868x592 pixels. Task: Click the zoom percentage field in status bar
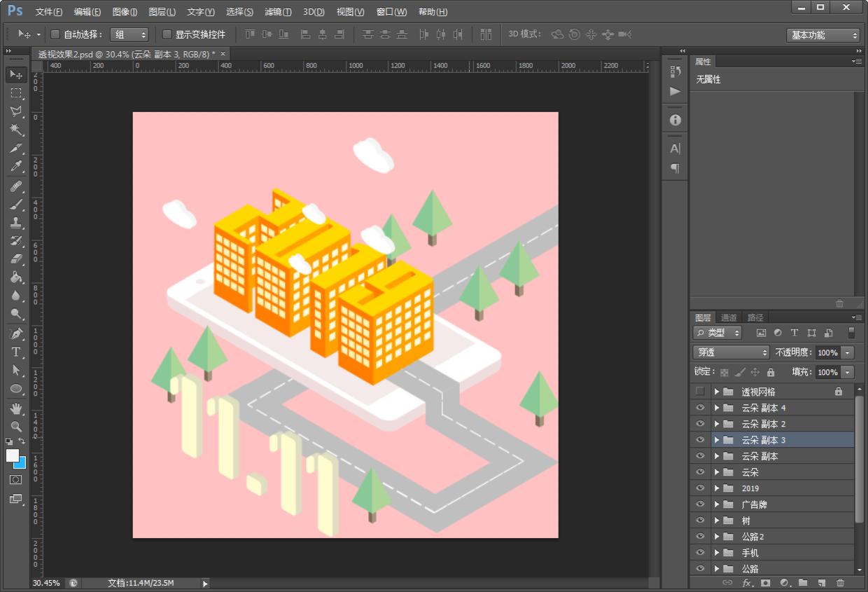click(46, 583)
